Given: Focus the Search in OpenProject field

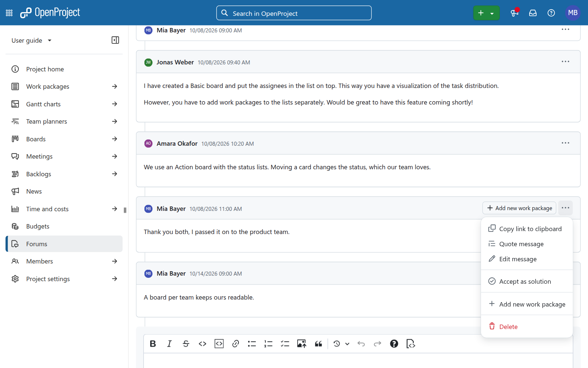Looking at the screenshot, I should click(294, 13).
